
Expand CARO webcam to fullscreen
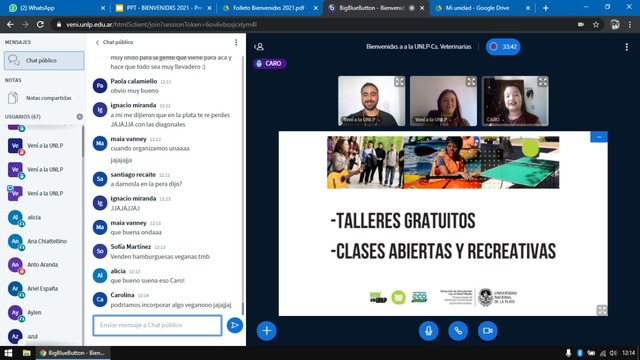point(542,82)
